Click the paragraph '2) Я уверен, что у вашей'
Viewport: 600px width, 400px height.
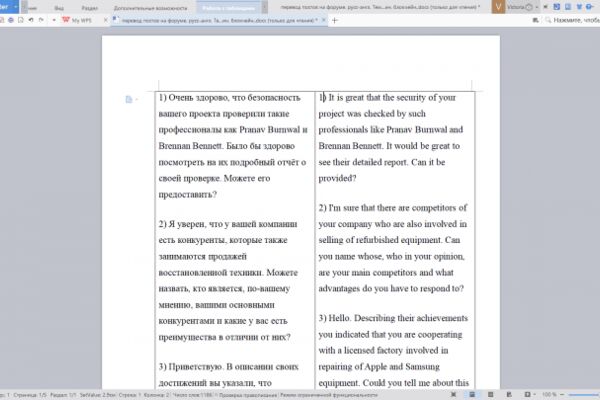point(228,281)
